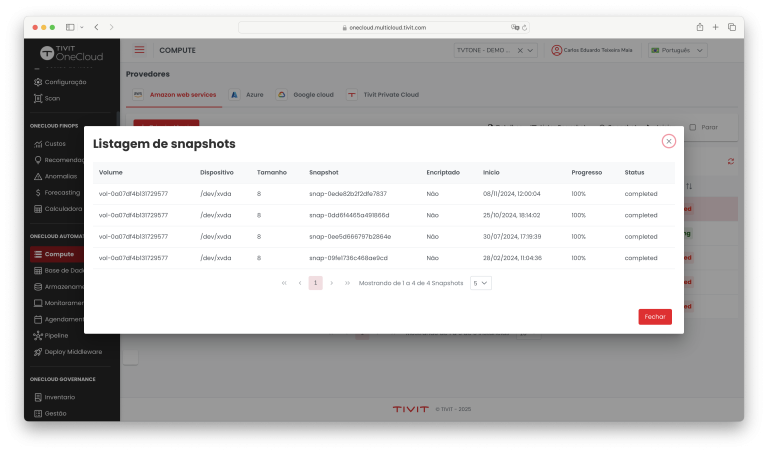768x453 pixels.
Task: Select the Tivit Private Cloud tab
Action: 383,95
